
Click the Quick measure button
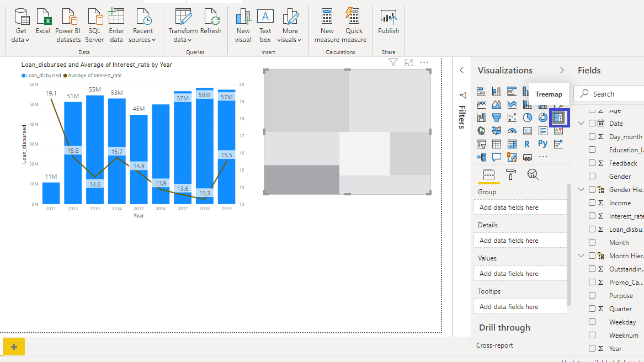coord(354,26)
